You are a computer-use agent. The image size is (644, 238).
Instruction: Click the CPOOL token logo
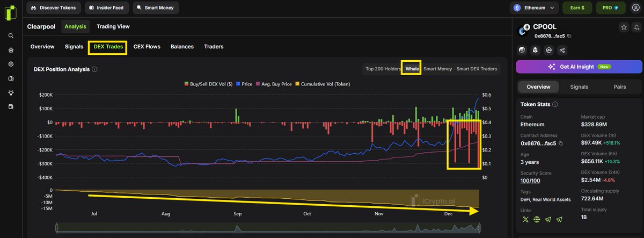tap(523, 31)
